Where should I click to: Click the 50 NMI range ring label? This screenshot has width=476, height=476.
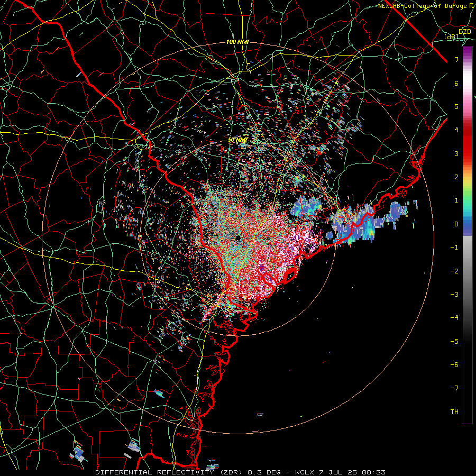tap(237, 140)
